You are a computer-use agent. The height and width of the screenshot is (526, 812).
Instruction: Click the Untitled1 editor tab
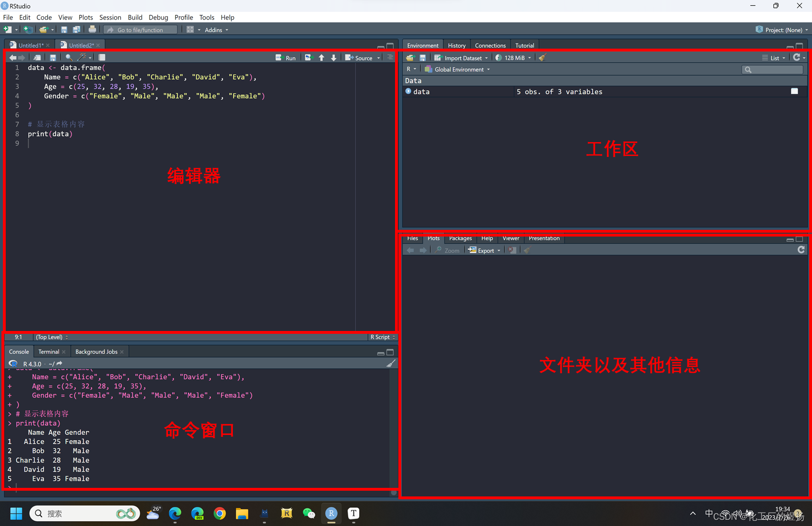coord(29,44)
